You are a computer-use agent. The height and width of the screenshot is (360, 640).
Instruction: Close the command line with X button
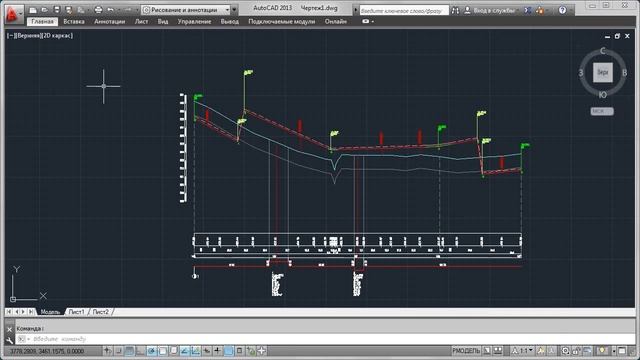click(x=9, y=329)
